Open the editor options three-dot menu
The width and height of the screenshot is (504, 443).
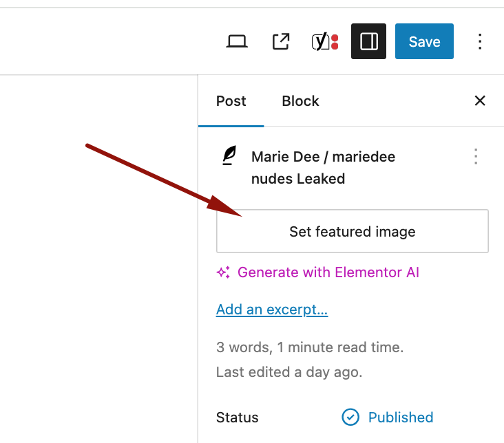480,41
